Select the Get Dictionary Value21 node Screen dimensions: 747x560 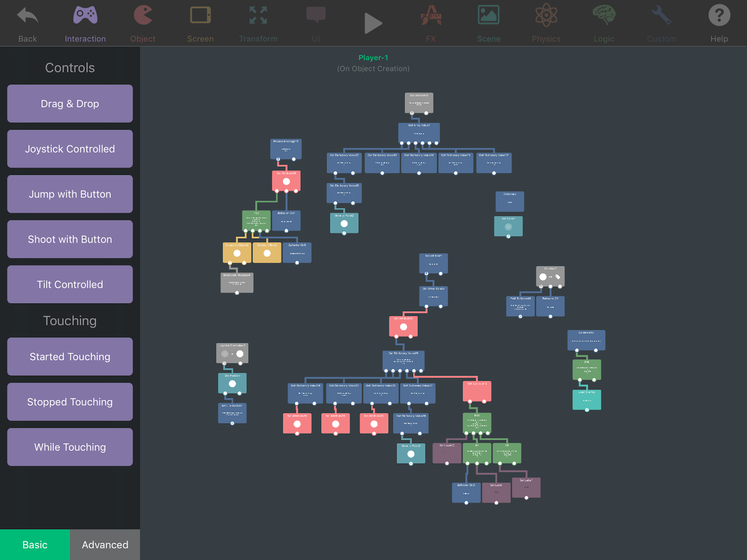click(x=456, y=163)
